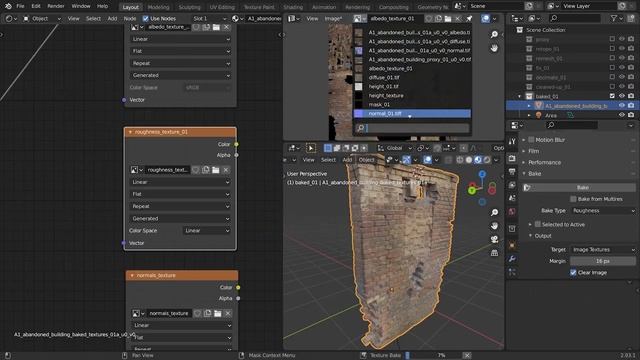Switch viewport shading to Solid
Viewport: 640px width, 360px height.
(x=469, y=160)
